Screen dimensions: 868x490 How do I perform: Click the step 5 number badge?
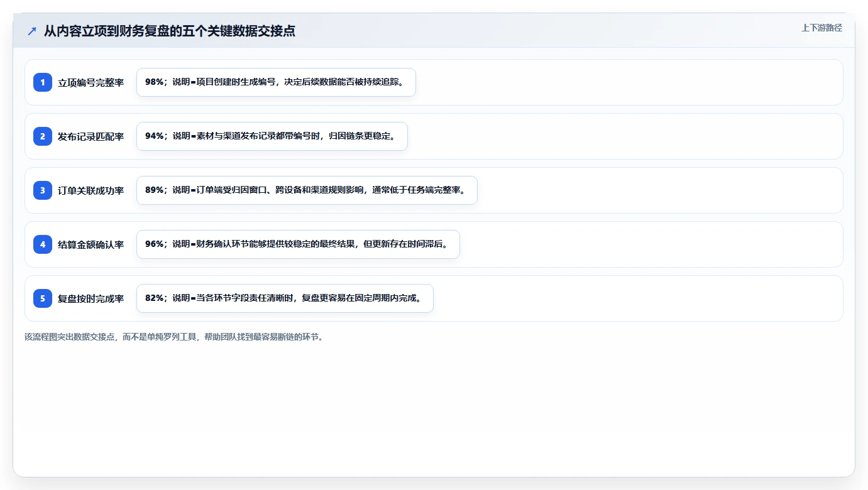coord(43,298)
